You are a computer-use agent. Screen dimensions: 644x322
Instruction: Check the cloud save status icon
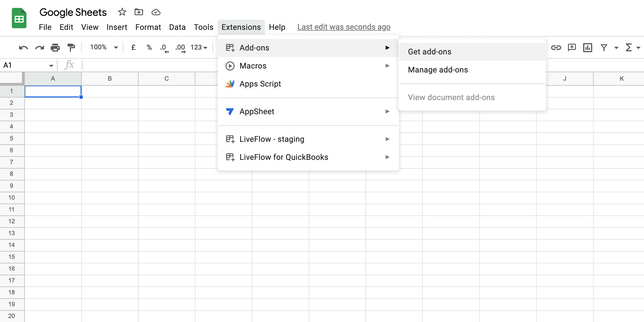pyautogui.click(x=156, y=12)
